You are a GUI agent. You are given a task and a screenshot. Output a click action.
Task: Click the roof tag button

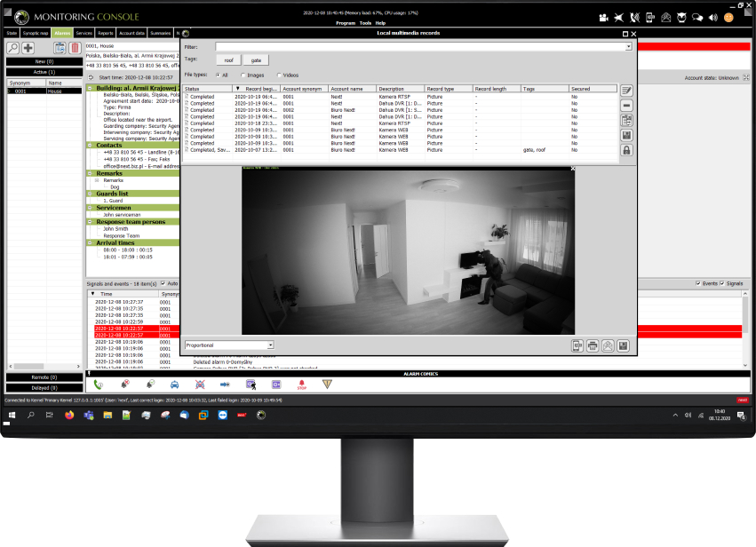(x=228, y=60)
